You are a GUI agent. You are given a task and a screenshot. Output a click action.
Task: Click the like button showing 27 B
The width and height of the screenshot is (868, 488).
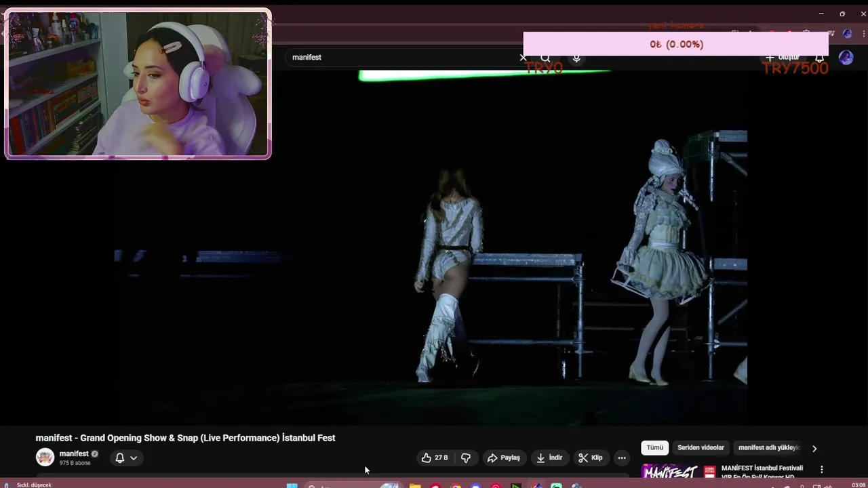tap(435, 457)
